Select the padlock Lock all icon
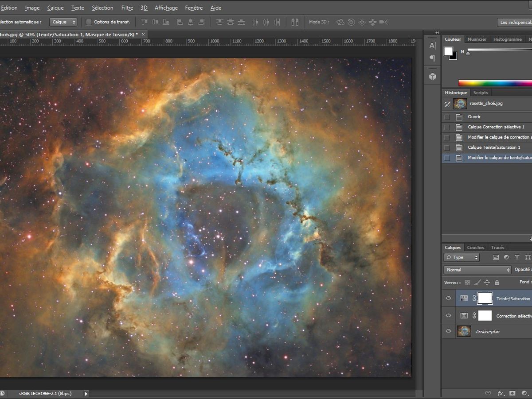This screenshot has width=532, height=399. pyautogui.click(x=498, y=282)
